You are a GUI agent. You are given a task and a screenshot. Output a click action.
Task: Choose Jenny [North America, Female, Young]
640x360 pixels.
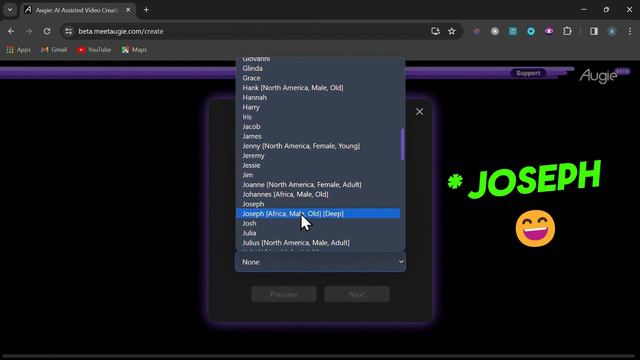click(318, 146)
